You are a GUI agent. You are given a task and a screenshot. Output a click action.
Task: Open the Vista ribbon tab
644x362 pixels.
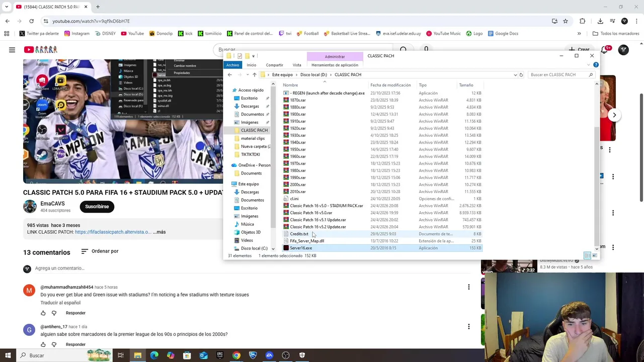(297, 65)
